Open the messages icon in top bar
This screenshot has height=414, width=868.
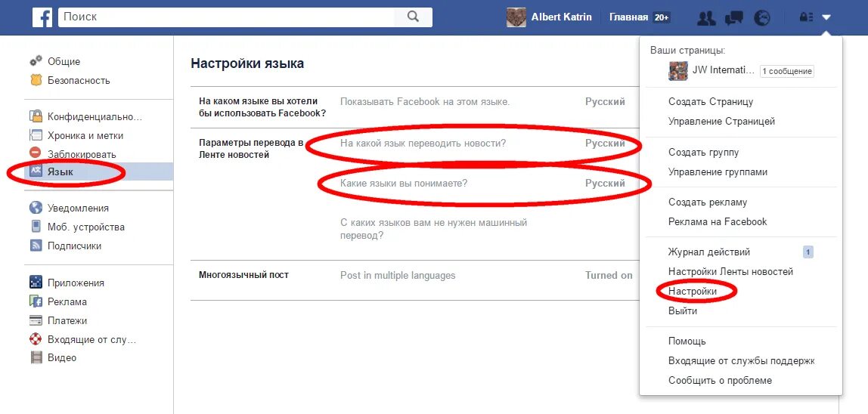(x=733, y=17)
